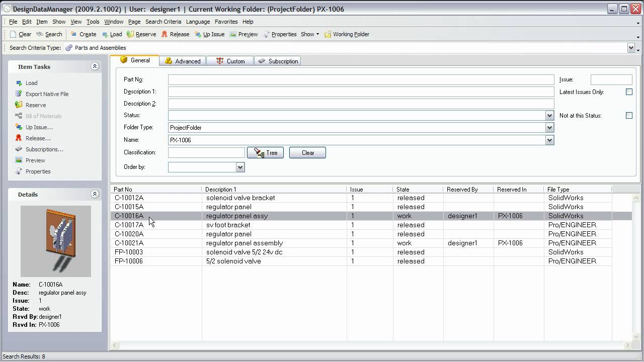Click the Show dropdown in the toolbar

click(x=310, y=34)
